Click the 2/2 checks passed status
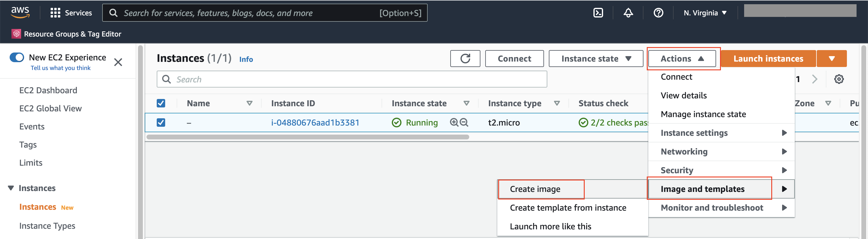868x239 pixels. click(613, 122)
